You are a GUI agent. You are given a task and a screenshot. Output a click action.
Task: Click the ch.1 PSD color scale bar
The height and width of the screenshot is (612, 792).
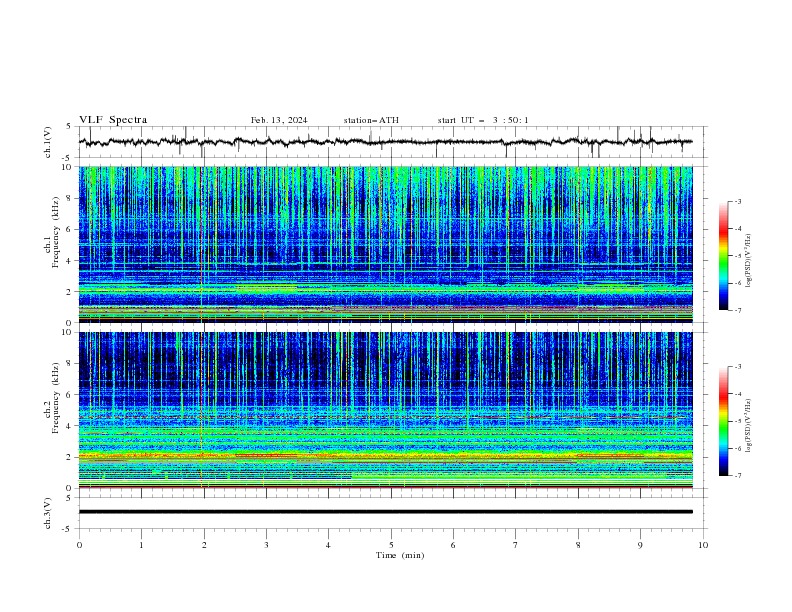pyautogui.click(x=723, y=256)
